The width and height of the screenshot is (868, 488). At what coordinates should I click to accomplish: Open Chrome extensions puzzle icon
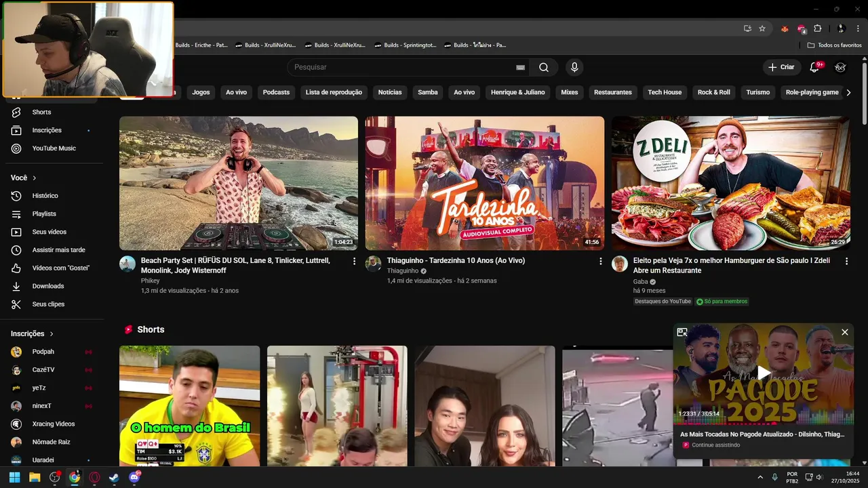click(x=818, y=28)
